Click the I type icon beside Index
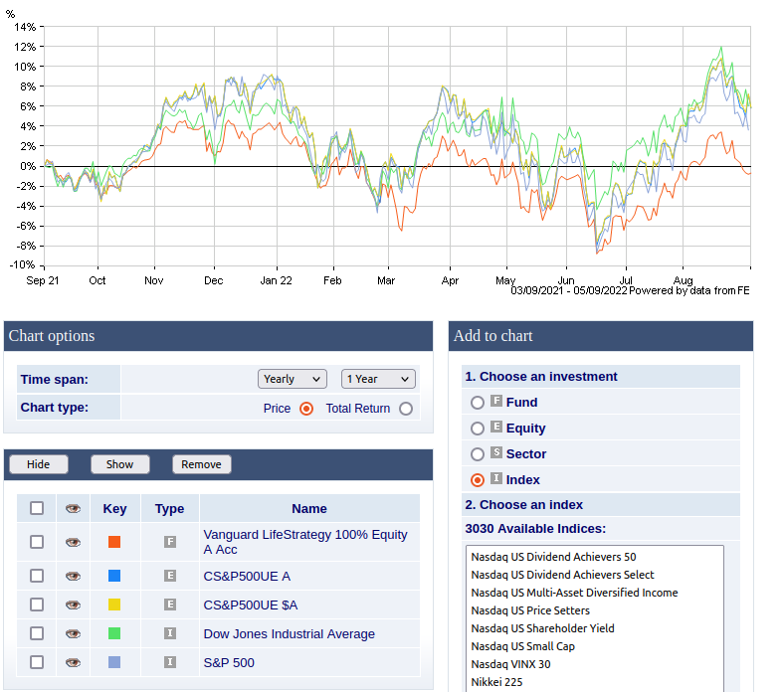 pos(496,479)
